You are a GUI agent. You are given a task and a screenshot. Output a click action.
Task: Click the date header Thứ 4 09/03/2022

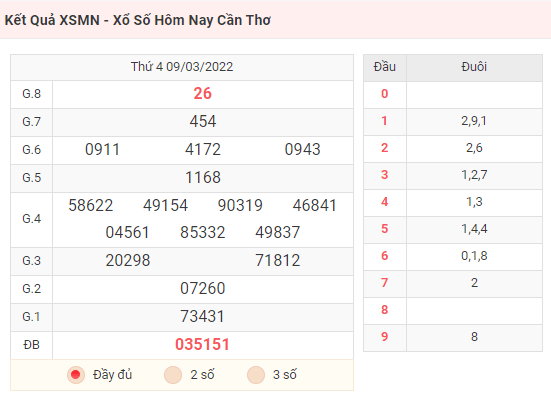[x=182, y=67]
